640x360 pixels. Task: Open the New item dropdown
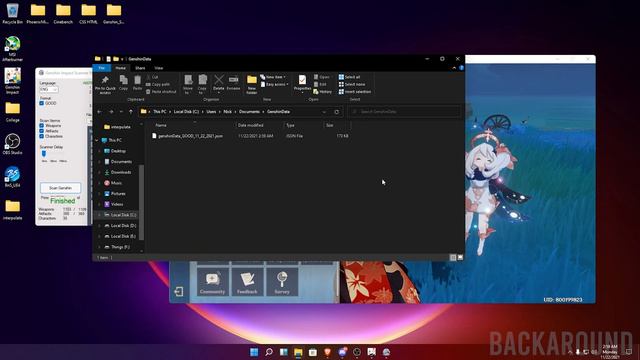(273, 77)
